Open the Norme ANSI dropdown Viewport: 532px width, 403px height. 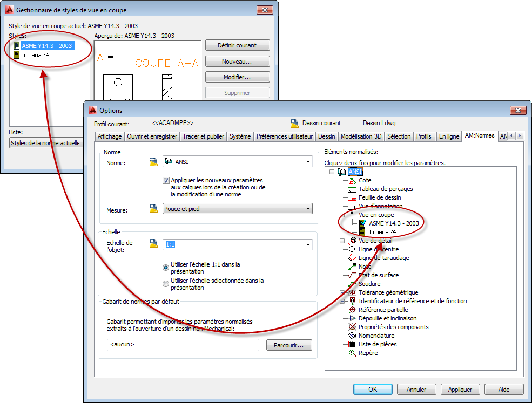coord(308,162)
